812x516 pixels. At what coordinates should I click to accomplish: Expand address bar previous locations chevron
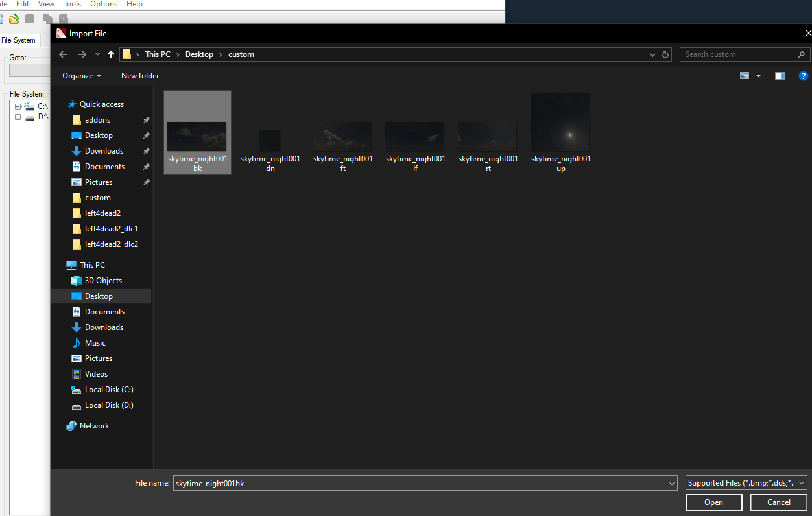(652, 55)
